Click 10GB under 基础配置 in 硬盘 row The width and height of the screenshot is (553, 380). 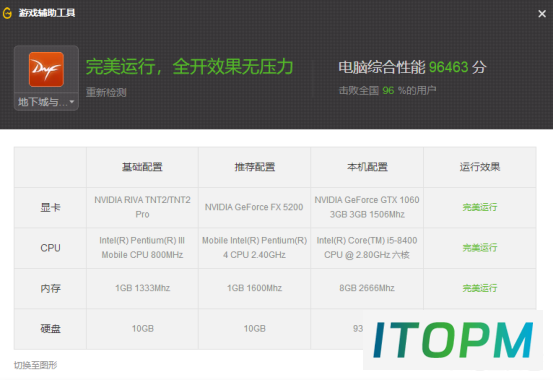click(142, 329)
